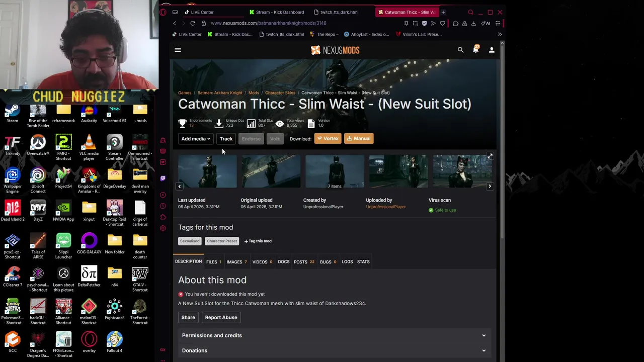644x362 pixels.
Task: Open the NVIDIA App desktop icon
Action: pyautogui.click(x=63, y=211)
